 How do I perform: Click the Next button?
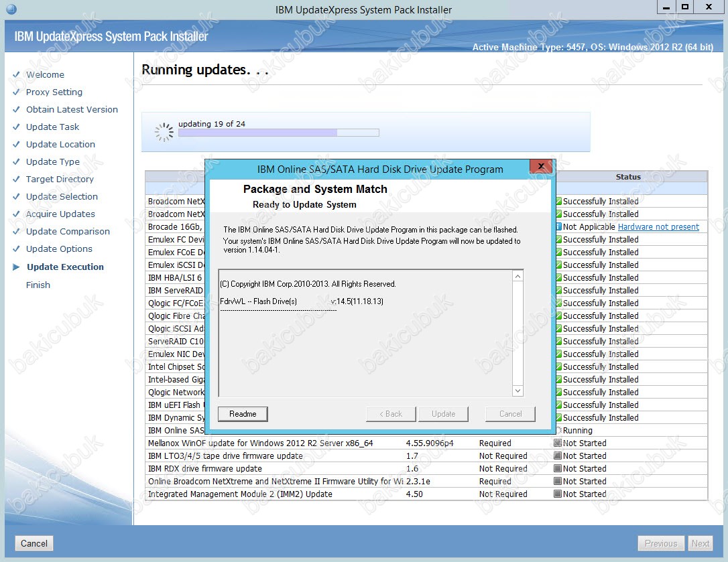click(700, 543)
